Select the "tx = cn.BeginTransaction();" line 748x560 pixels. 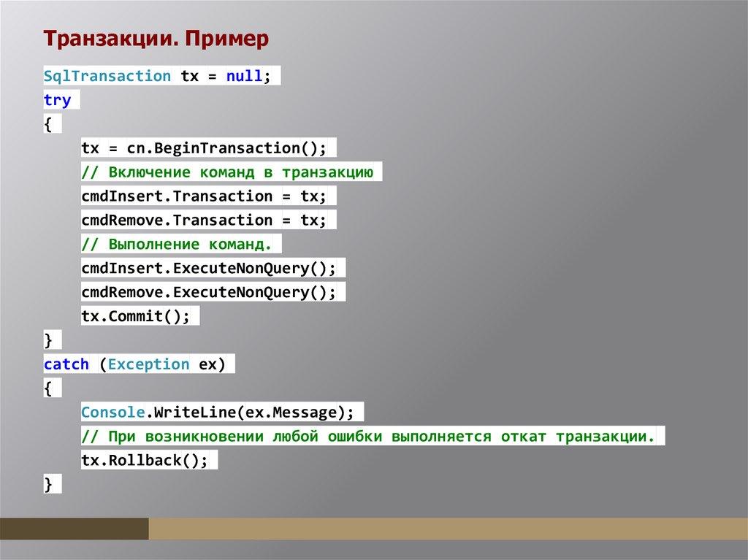pos(204,148)
